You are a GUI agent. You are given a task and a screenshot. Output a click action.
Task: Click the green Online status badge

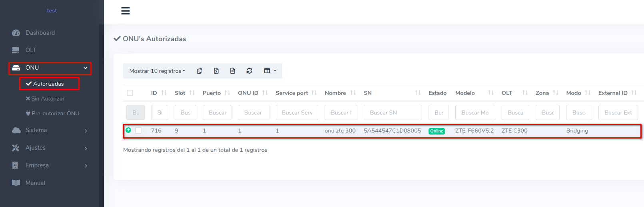[x=437, y=131]
